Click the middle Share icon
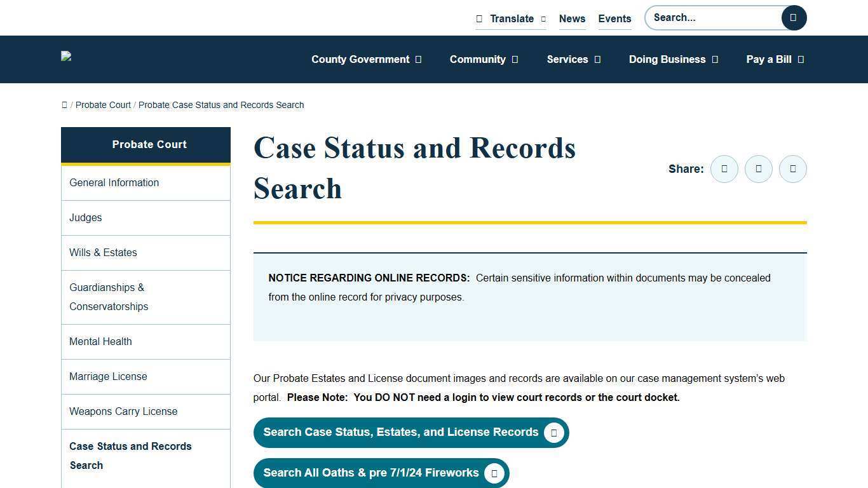The image size is (868, 488). (758, 168)
